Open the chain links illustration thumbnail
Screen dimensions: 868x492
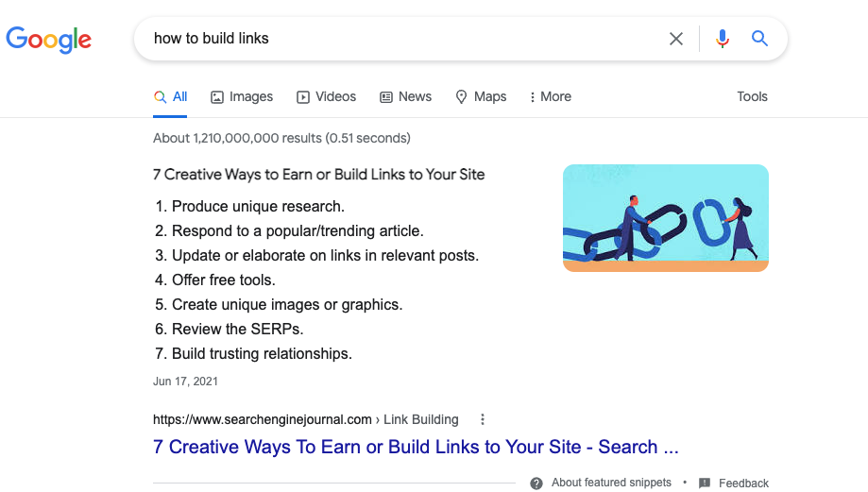click(665, 218)
